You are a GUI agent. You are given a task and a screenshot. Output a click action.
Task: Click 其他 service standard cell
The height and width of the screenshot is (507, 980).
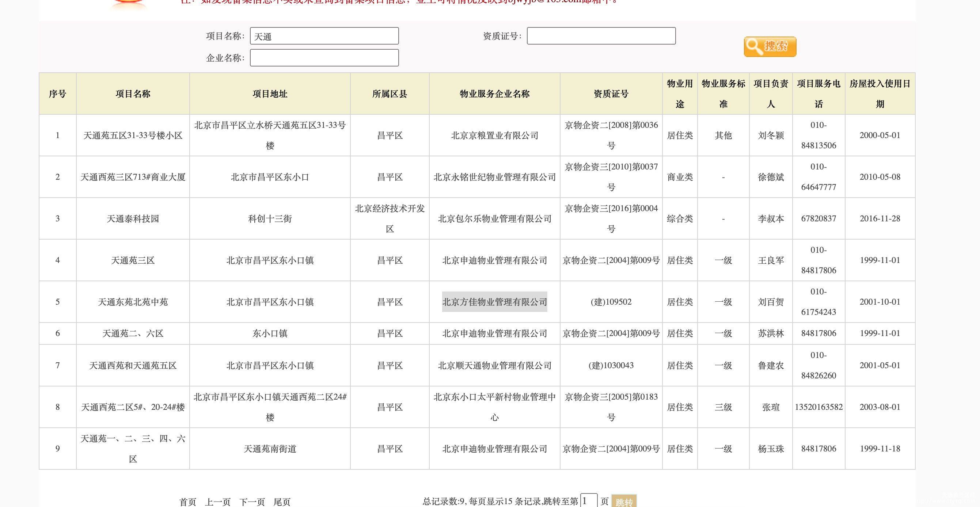(723, 136)
